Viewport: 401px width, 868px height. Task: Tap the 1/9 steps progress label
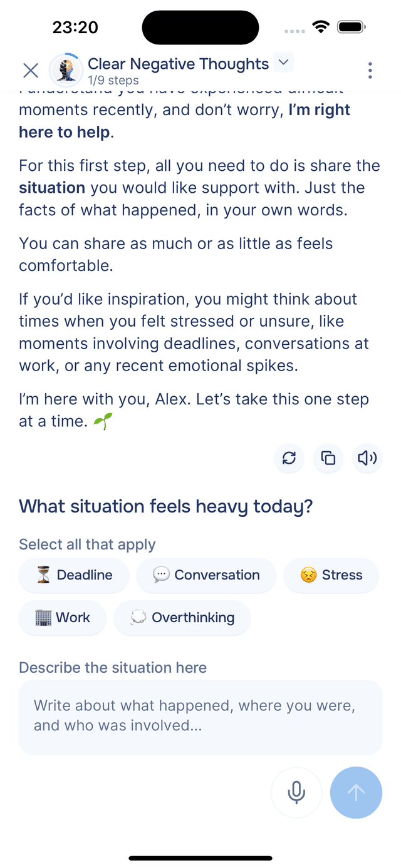click(x=113, y=80)
